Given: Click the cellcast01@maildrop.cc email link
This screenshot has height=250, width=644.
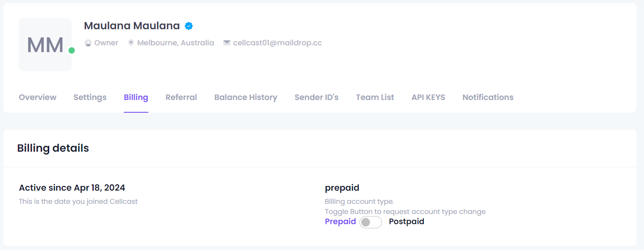Looking at the screenshot, I should coord(278,43).
